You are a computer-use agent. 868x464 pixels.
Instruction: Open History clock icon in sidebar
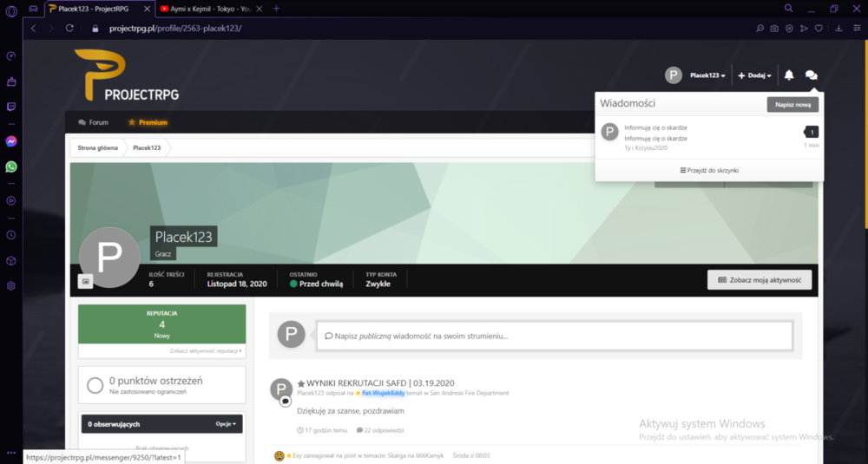coord(11,235)
